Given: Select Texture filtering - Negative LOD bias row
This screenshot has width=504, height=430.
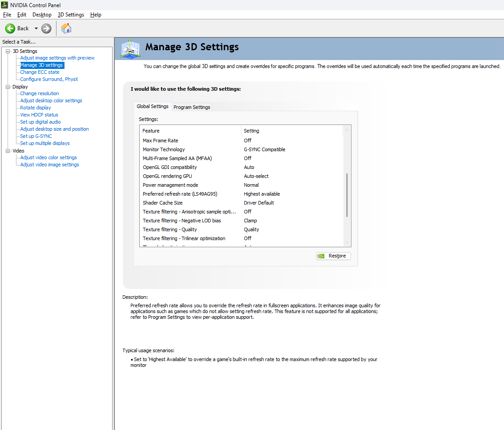Looking at the screenshot, I should tap(242, 221).
